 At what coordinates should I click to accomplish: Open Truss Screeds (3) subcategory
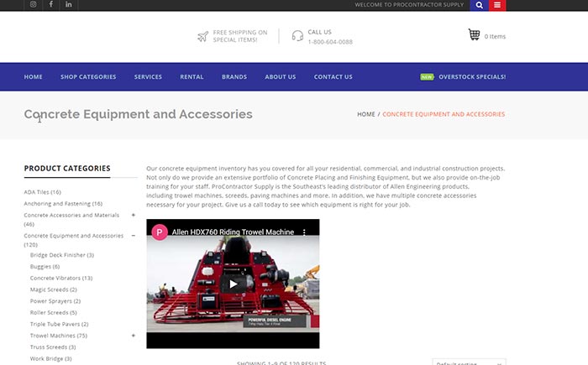(53, 347)
